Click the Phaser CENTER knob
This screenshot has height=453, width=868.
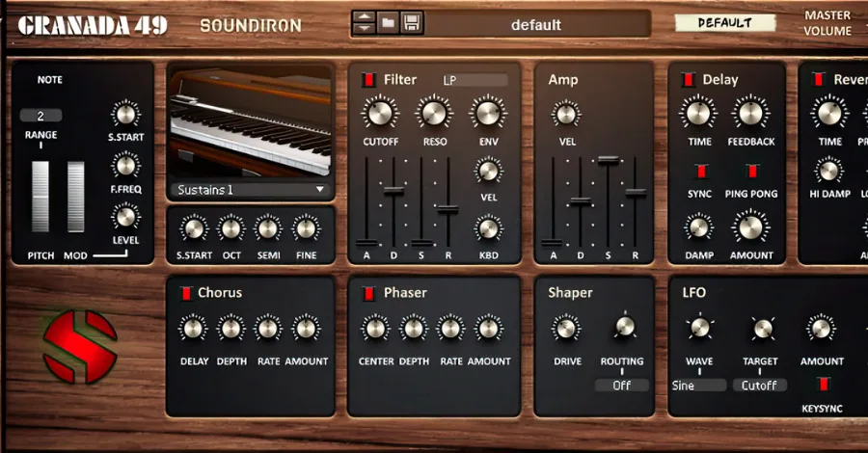pyautogui.click(x=375, y=329)
